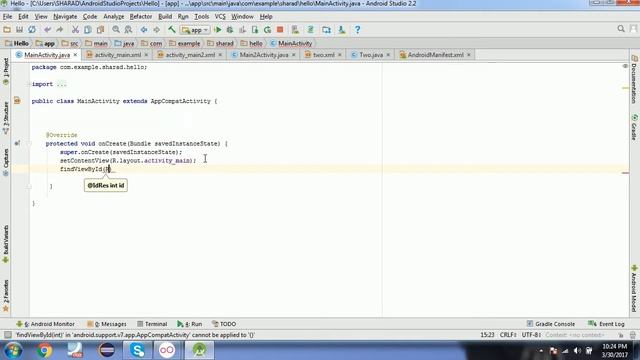Image resolution: width=640 pixels, height=360 pixels.
Task: Toggle the Build Variants side panel
Action: point(6,244)
